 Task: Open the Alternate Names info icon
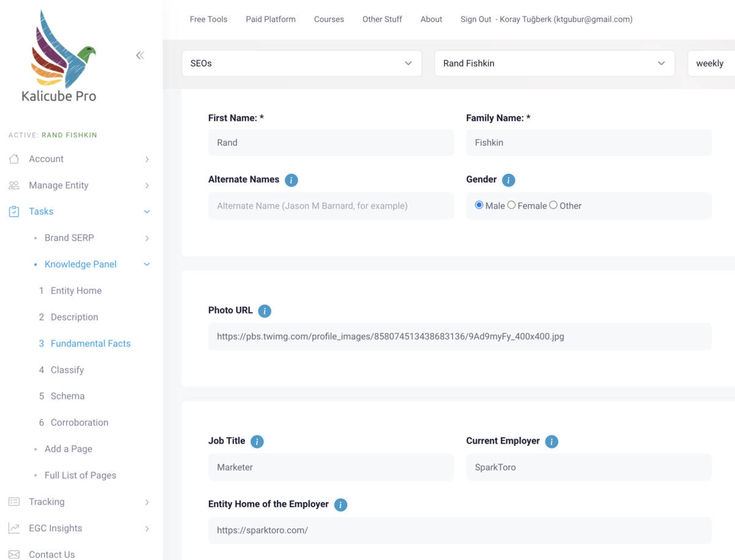pos(292,180)
